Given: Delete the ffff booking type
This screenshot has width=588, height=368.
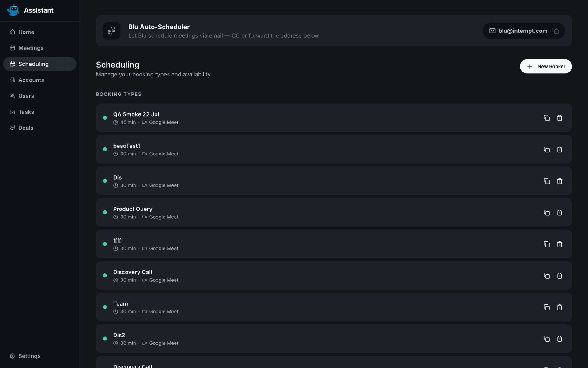Looking at the screenshot, I should 560,244.
